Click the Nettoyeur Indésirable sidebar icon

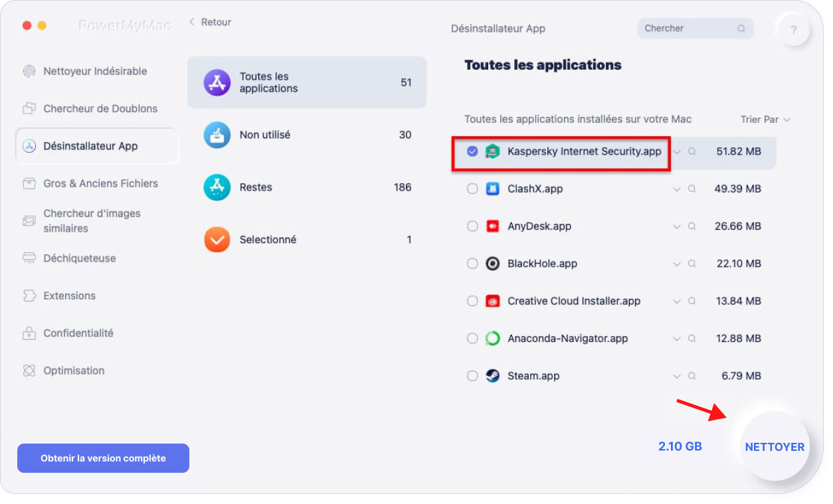click(29, 71)
